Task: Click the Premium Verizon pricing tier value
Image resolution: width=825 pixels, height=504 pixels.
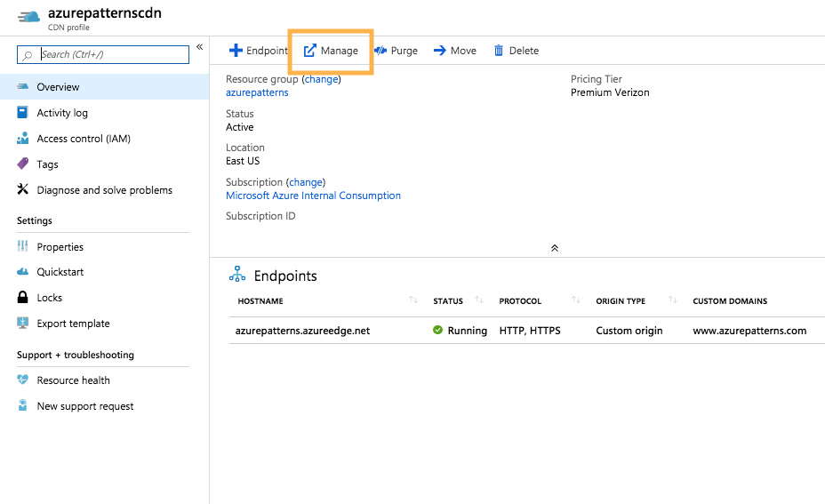Action: pyautogui.click(x=610, y=92)
